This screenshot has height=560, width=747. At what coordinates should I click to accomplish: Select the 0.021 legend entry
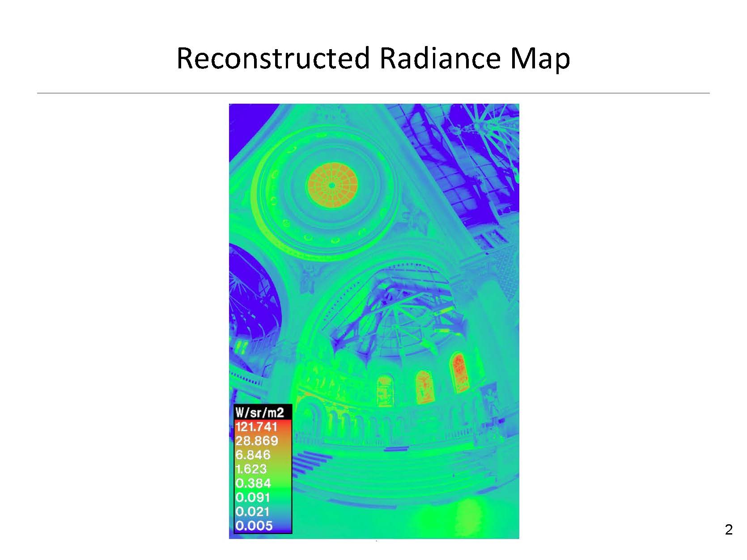coord(253,512)
